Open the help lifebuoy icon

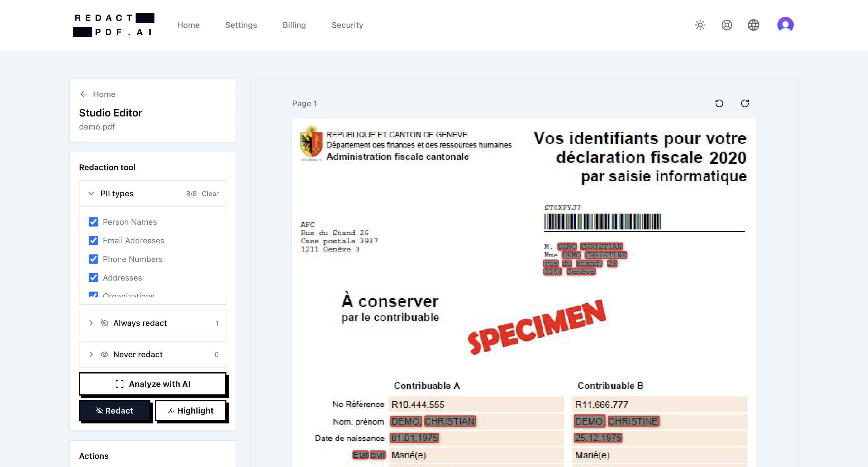click(726, 25)
